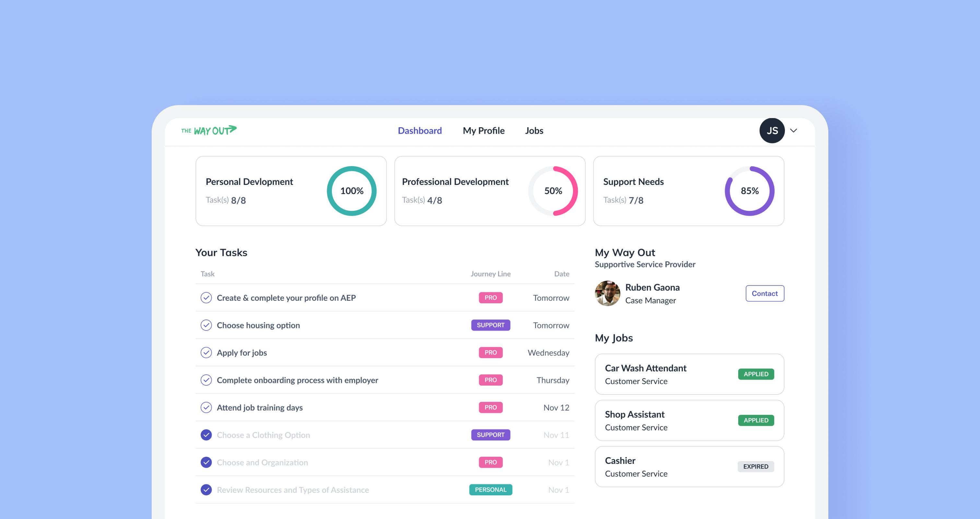The image size is (980, 519).
Task: Open the Choose and Organization task
Action: click(262, 462)
